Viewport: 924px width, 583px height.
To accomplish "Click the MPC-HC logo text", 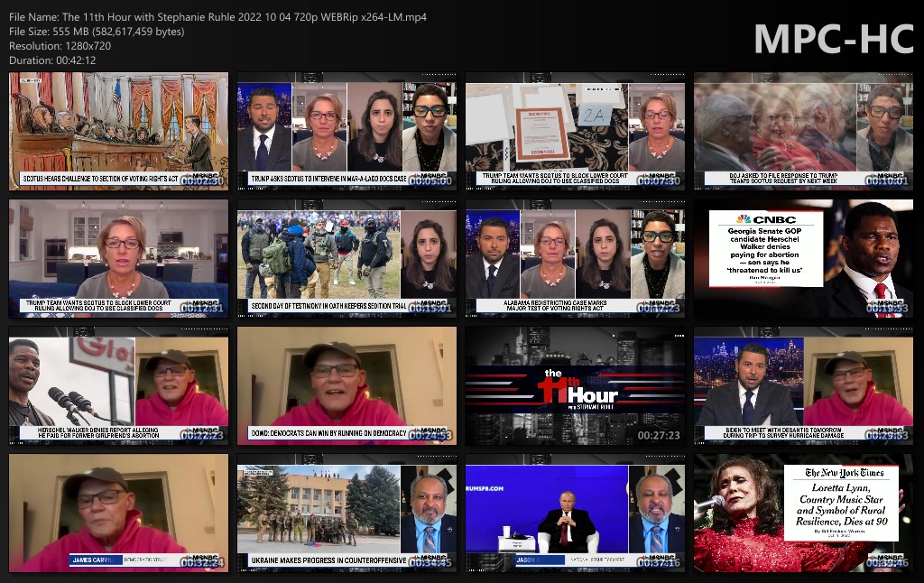I will coord(834,39).
